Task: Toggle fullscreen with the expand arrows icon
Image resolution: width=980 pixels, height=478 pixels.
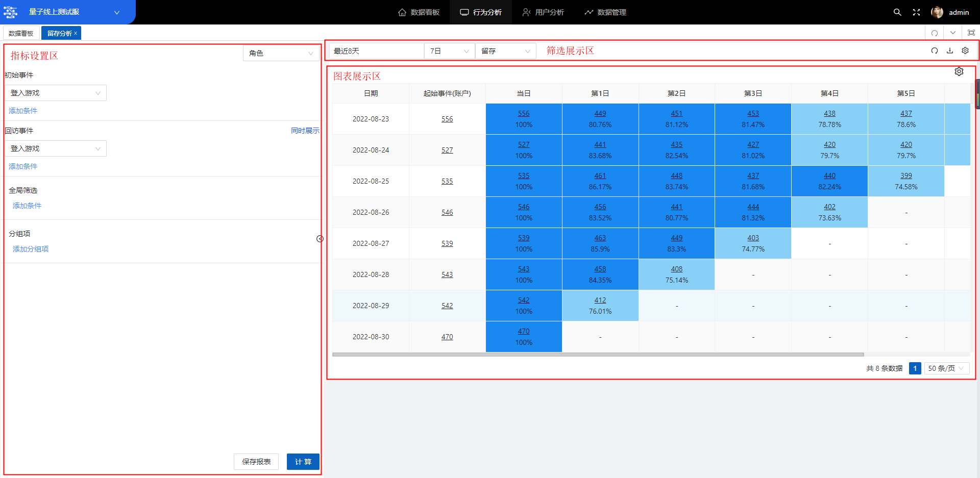Action: coord(916,12)
